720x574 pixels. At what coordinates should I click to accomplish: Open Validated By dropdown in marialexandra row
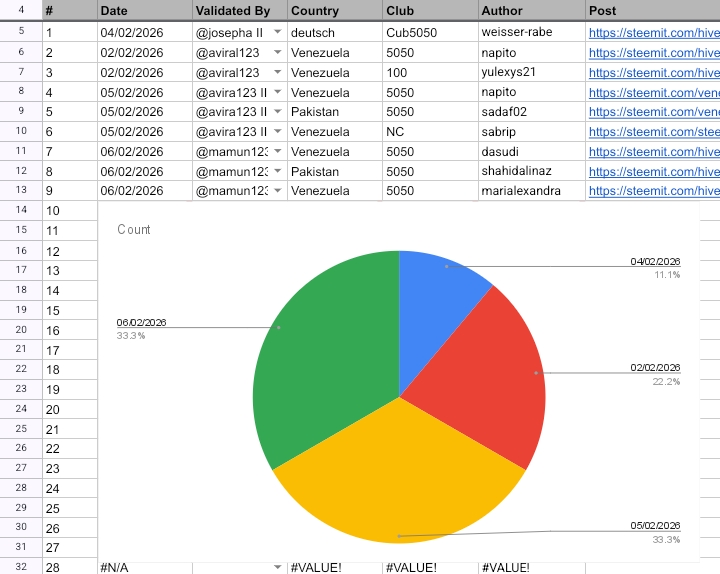point(277,191)
